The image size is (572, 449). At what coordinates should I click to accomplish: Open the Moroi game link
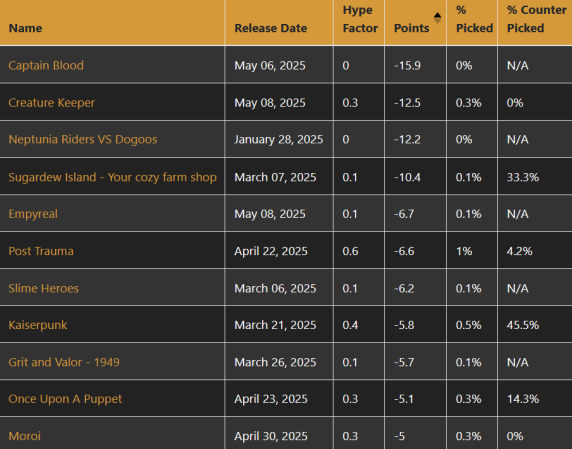(24, 436)
